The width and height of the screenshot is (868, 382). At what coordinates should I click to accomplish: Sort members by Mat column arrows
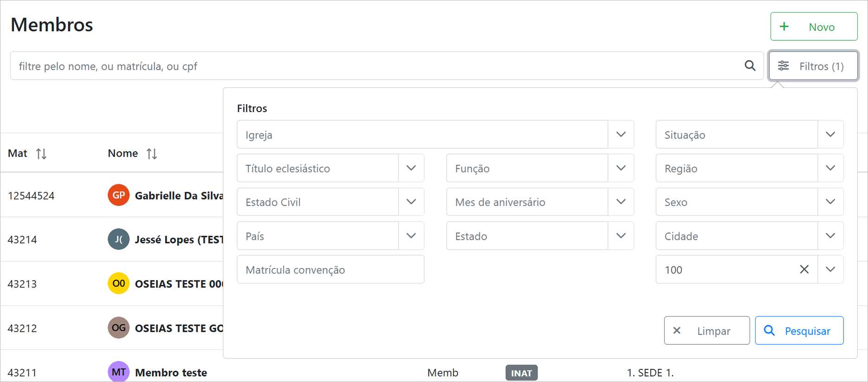pyautogui.click(x=41, y=153)
